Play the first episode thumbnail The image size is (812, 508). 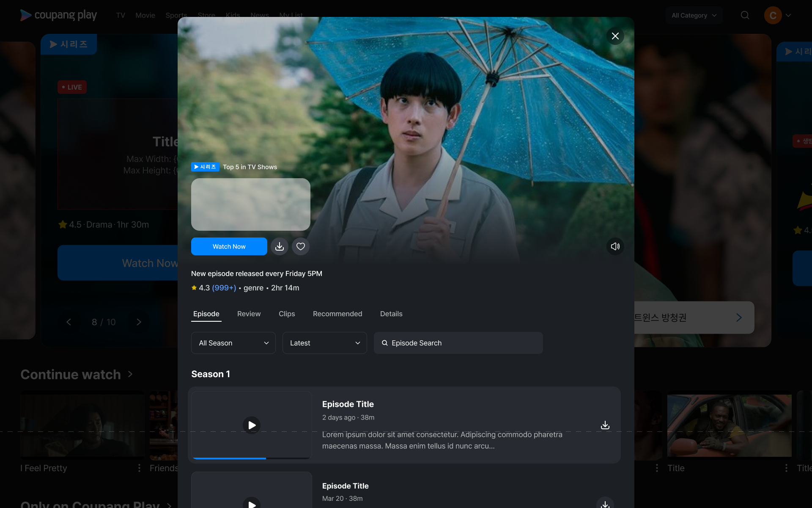coord(252,425)
